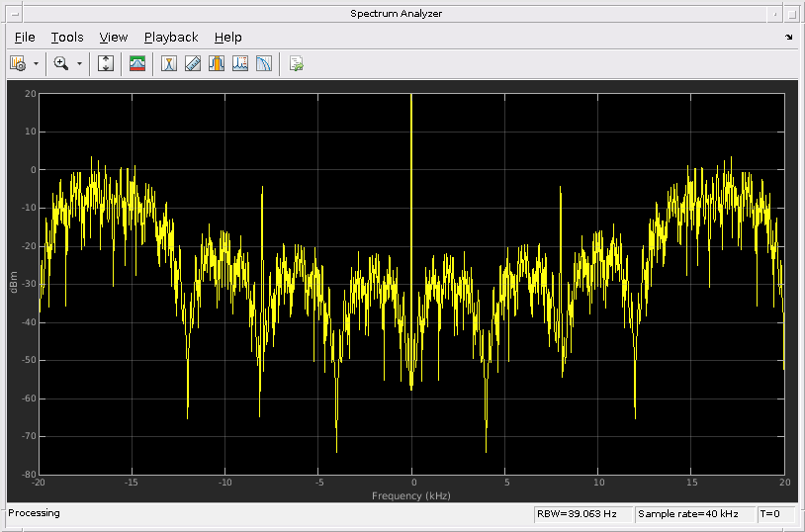Open the Spectrum Settings icon
Viewport: 805px width, 532px height.
pyautogui.click(x=137, y=63)
